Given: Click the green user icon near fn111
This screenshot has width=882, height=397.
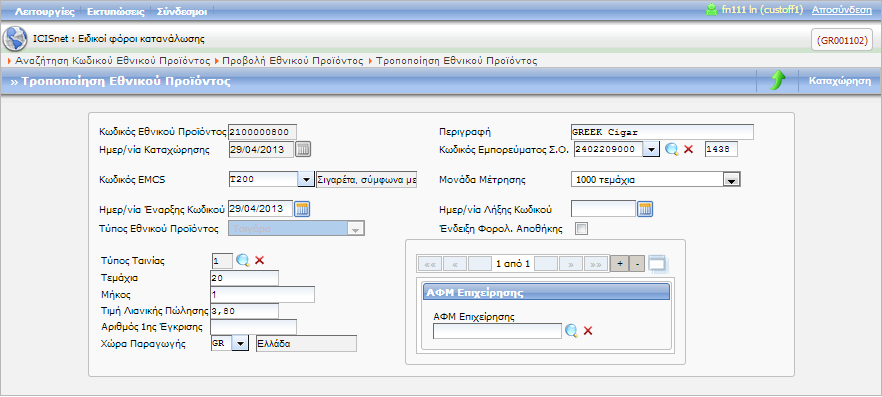Looking at the screenshot, I should point(712,10).
